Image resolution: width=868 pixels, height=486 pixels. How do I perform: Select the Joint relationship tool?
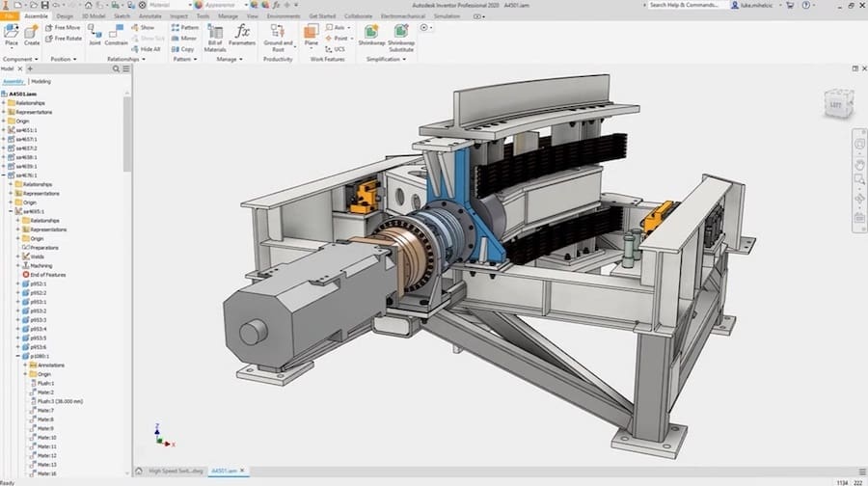click(x=95, y=35)
